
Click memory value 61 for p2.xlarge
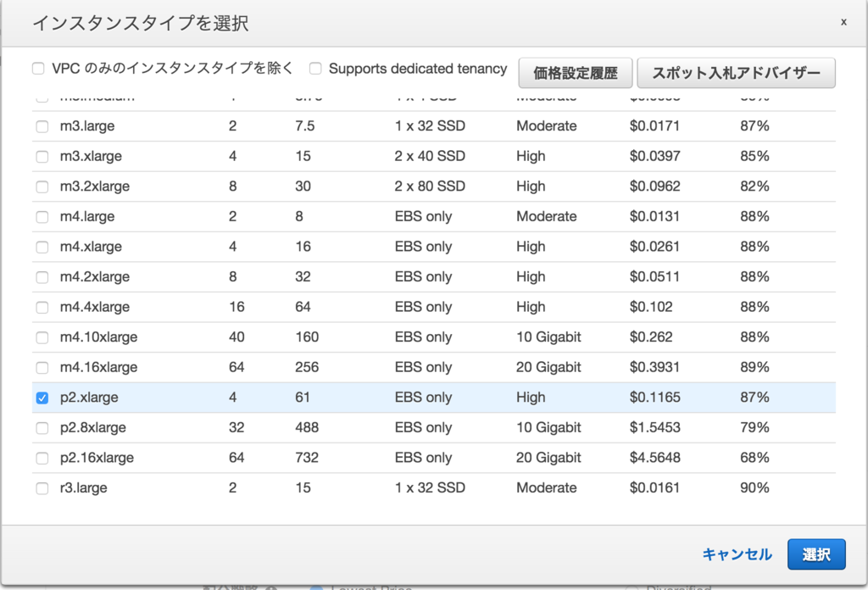coord(303,398)
